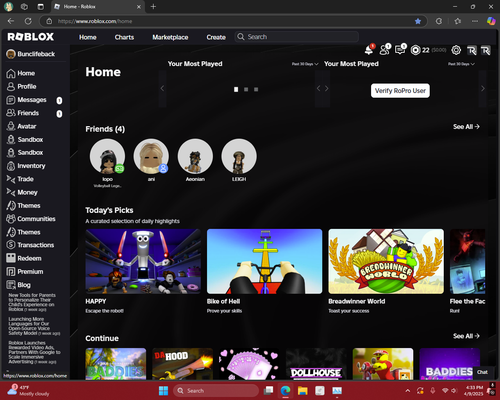
Task: Click See All next to Continue
Action: pos(466,336)
